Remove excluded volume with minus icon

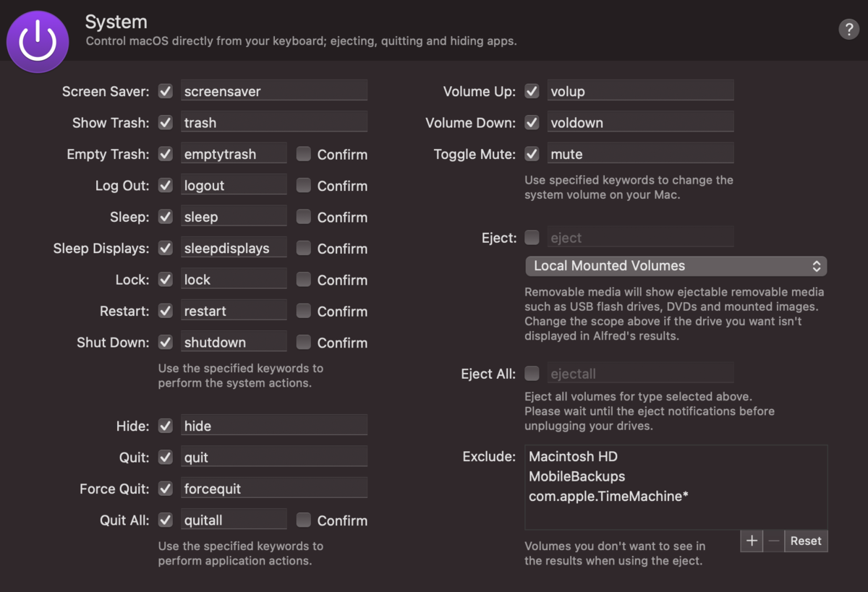773,541
